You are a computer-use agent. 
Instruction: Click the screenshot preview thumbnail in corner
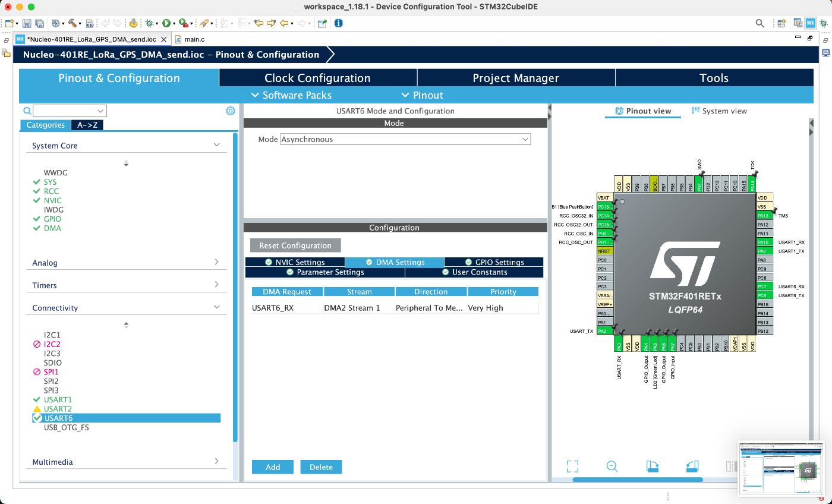781,468
